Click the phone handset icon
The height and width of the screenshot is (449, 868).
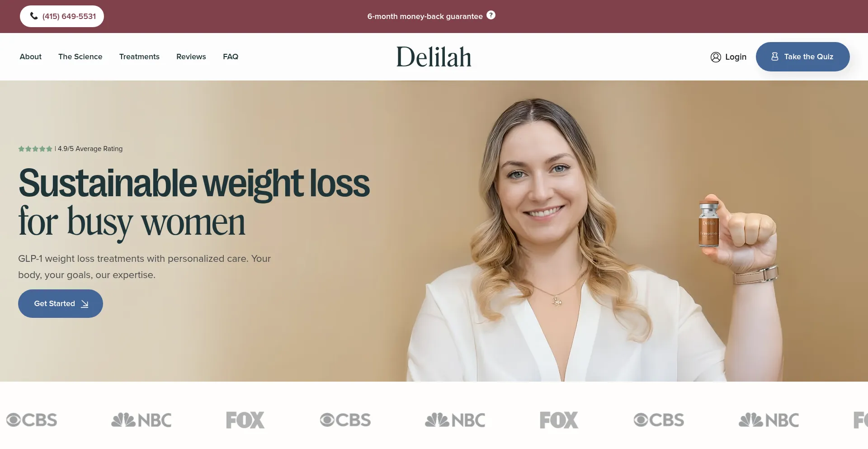tap(34, 16)
